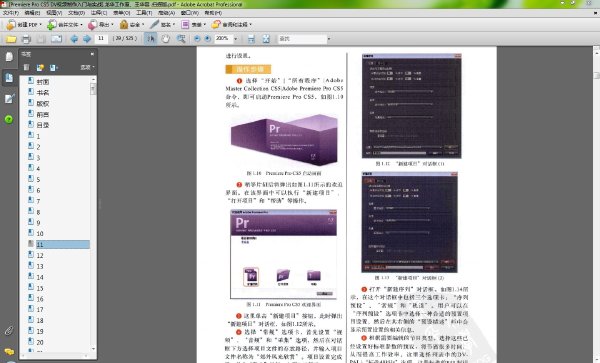Activate the Hand tool

[165, 39]
